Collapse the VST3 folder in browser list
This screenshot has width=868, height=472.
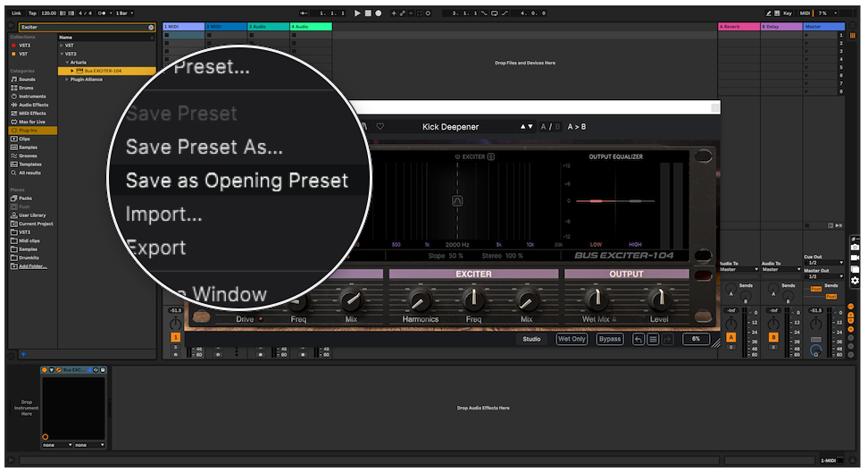[62, 54]
